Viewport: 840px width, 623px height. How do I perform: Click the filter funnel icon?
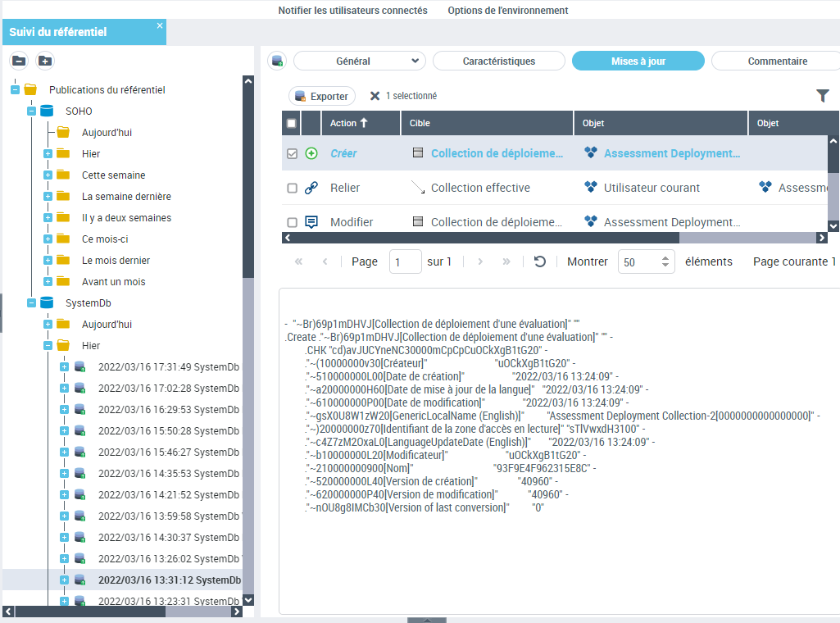[x=823, y=96]
